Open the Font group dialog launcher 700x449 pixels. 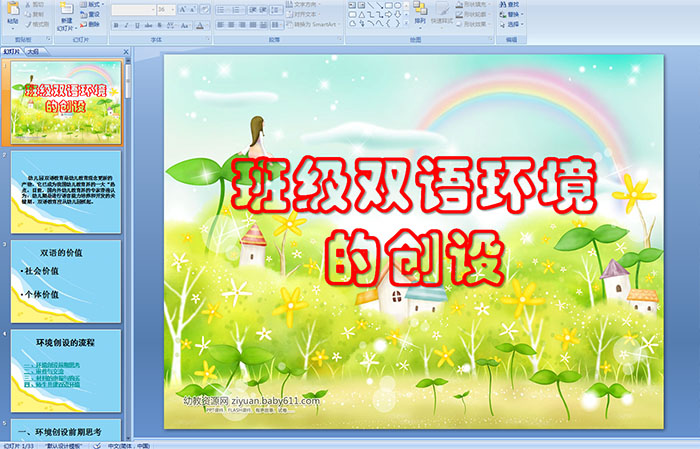[x=208, y=39]
